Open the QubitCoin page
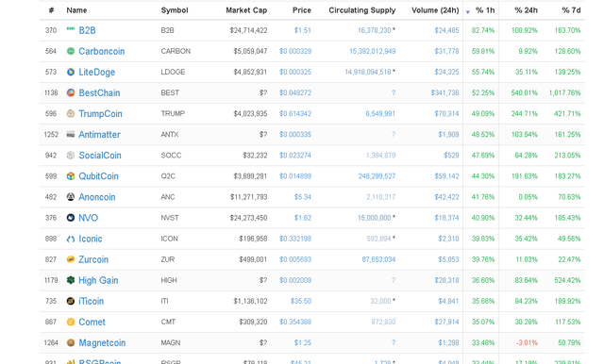The image size is (604, 364). point(98,175)
